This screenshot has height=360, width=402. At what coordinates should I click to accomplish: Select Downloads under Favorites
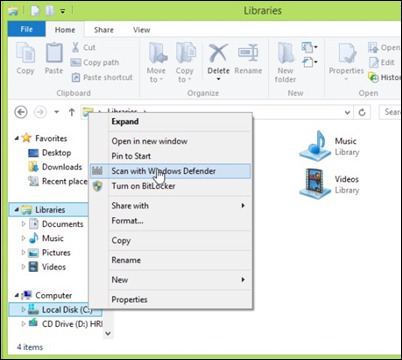[55, 167]
